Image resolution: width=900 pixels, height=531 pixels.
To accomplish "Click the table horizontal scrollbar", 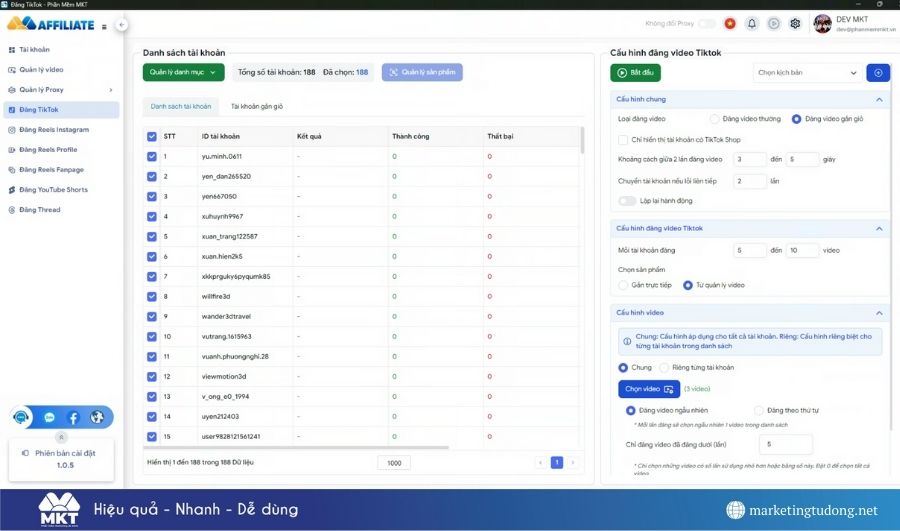I will click(296, 447).
